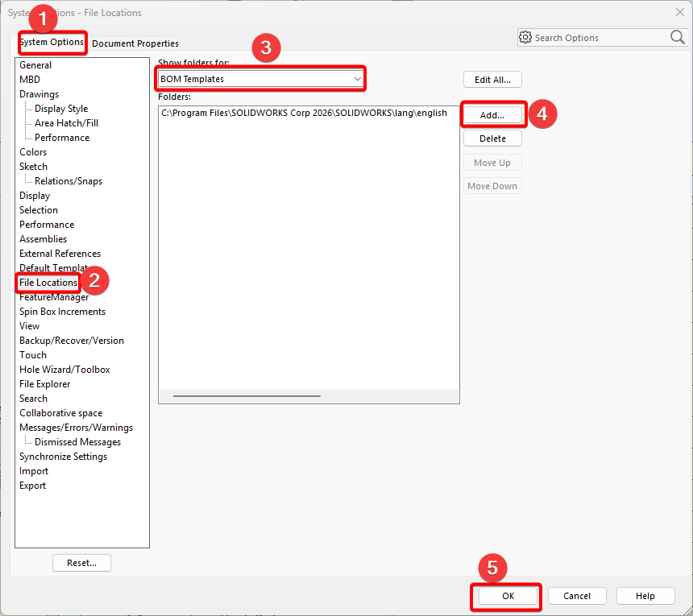Open the Show folders for dropdown

coord(260,79)
